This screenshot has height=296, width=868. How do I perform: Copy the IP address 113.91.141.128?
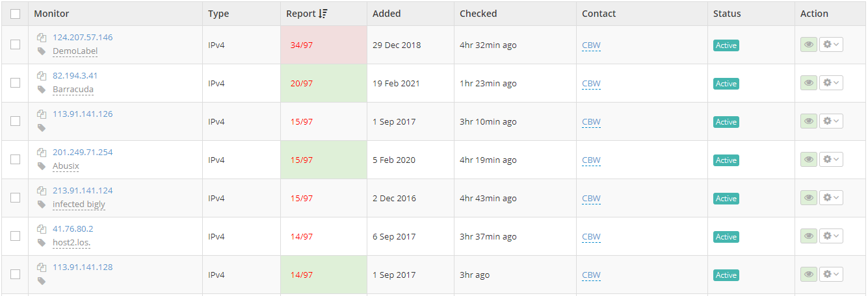pyautogui.click(x=42, y=267)
